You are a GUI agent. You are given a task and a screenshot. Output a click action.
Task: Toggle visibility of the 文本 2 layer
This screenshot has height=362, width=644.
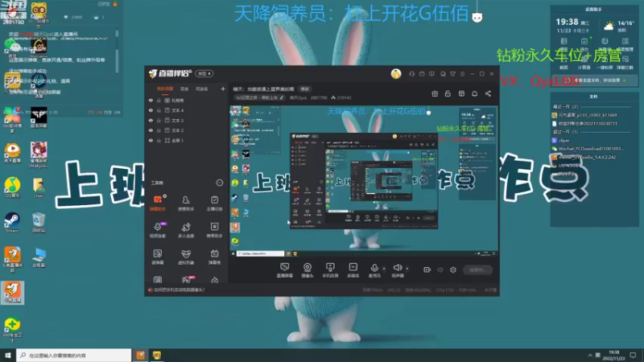[151, 130]
